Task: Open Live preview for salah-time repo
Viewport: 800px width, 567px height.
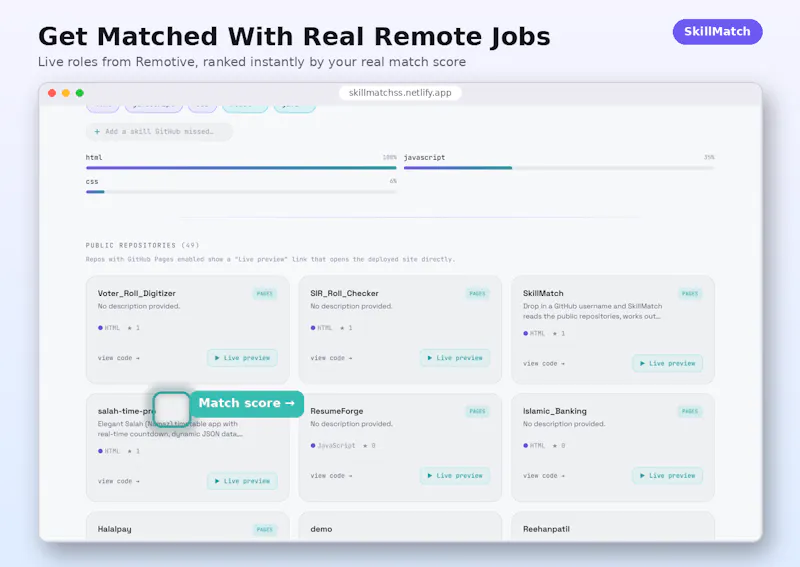Action: point(242,481)
